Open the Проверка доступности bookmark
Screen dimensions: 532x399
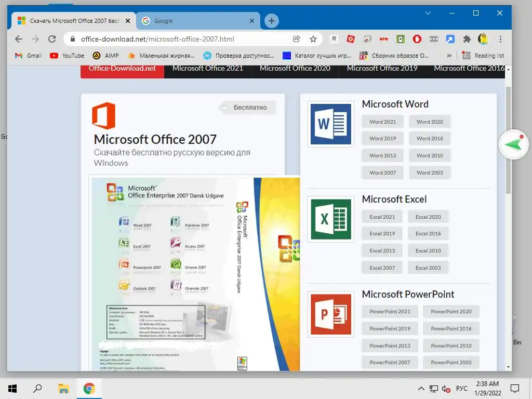(x=239, y=55)
